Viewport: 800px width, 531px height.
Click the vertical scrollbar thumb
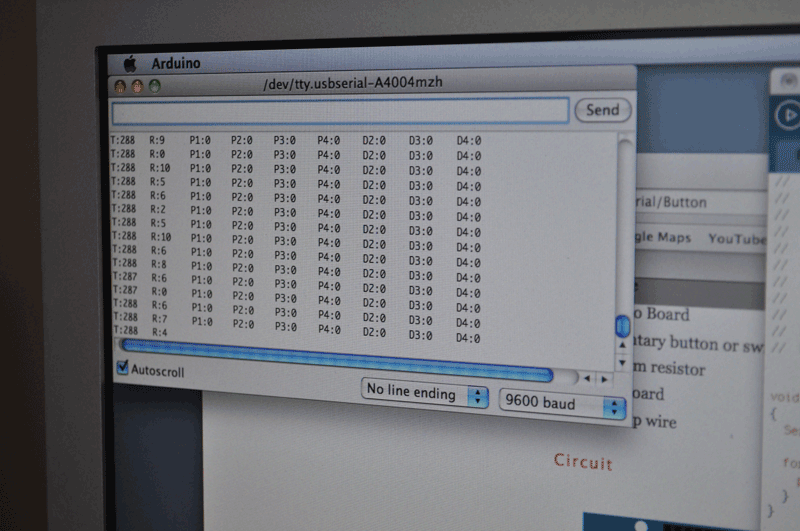(x=622, y=326)
